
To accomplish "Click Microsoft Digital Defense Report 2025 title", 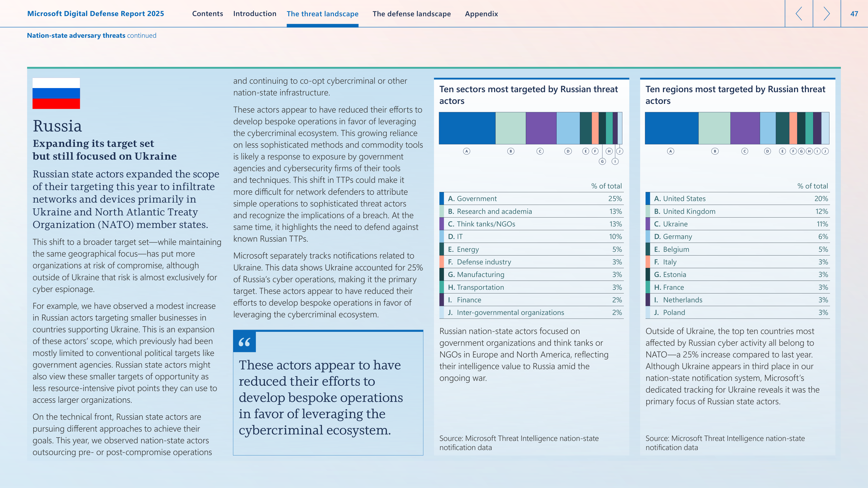I will tap(96, 14).
